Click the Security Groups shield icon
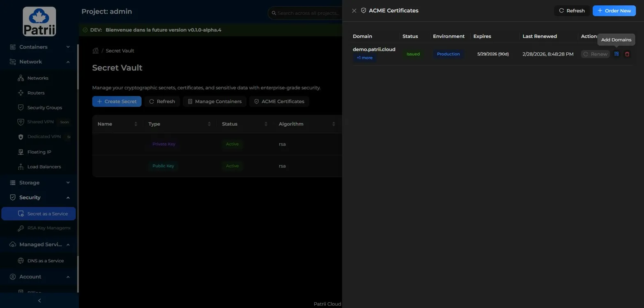This screenshot has width=644, height=308. pyautogui.click(x=21, y=107)
